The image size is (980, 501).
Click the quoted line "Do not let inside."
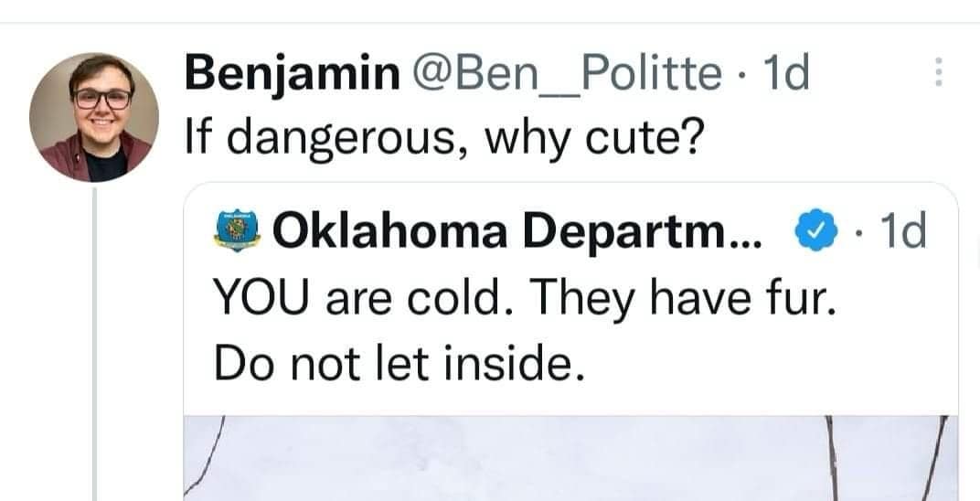[x=398, y=363]
